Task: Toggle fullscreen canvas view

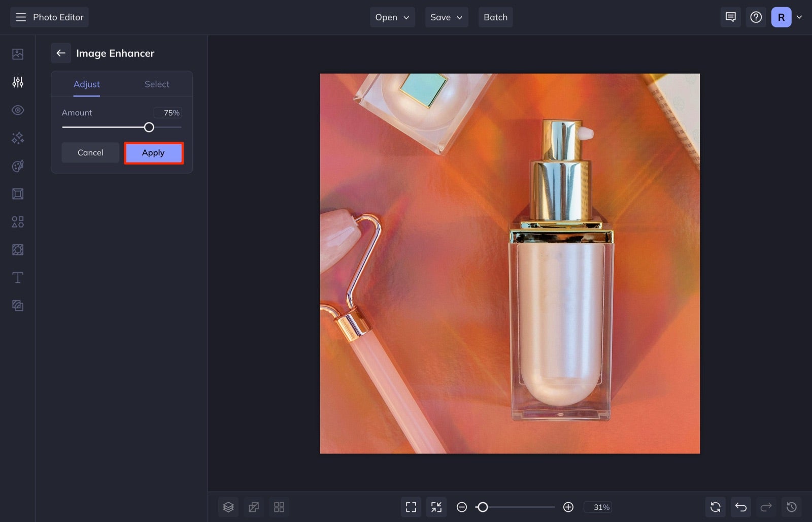Action: (x=411, y=507)
